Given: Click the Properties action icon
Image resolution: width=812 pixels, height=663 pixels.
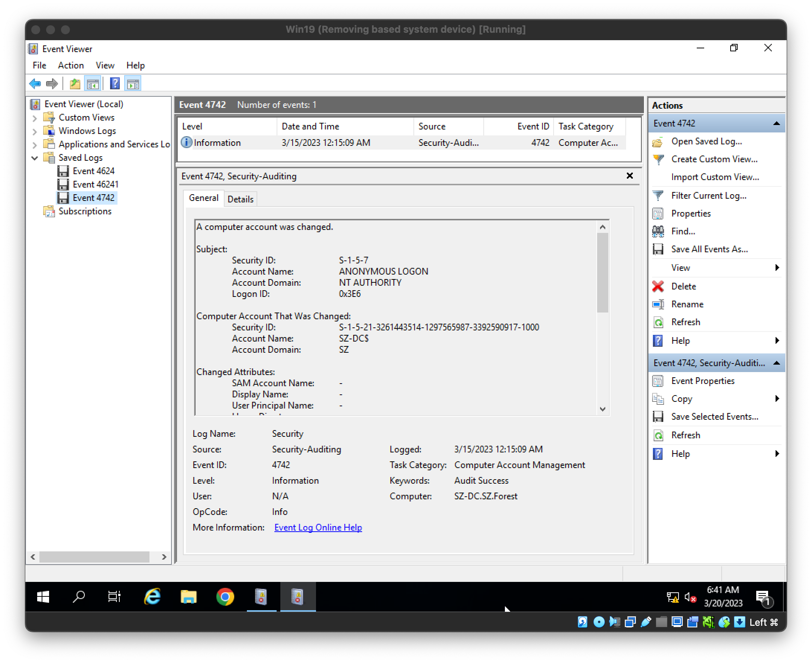Looking at the screenshot, I should (658, 214).
